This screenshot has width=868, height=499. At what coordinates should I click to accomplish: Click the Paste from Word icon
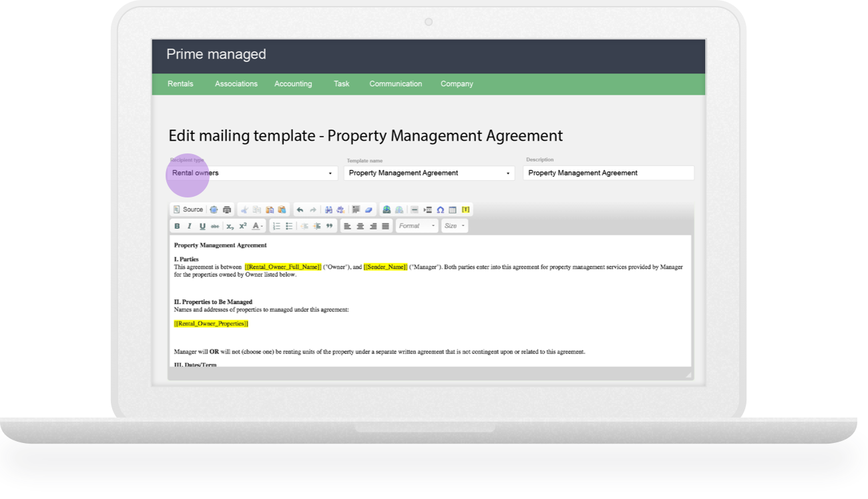282,209
